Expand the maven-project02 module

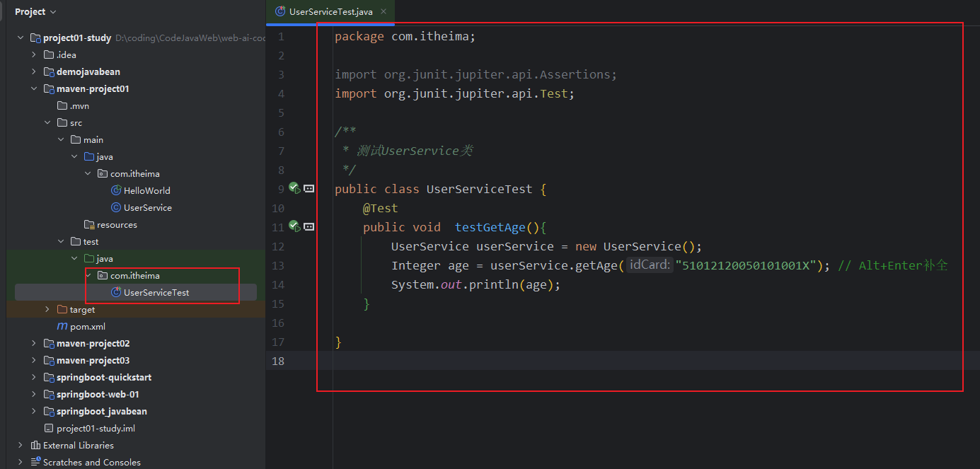pos(34,343)
